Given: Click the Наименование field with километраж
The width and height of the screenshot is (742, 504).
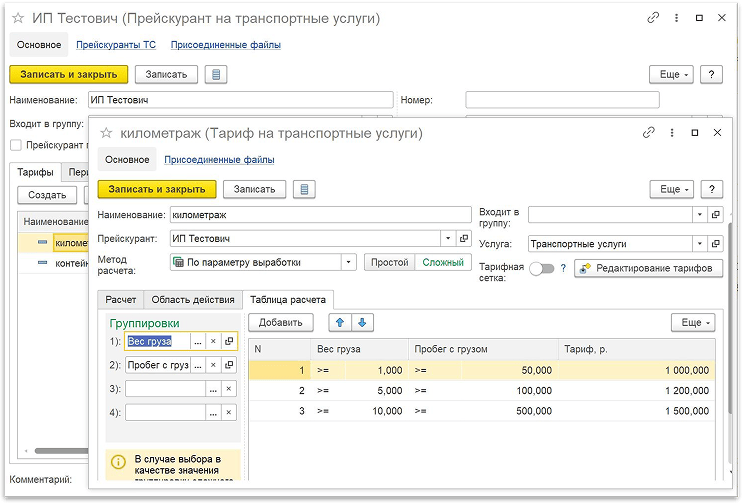Looking at the screenshot, I should [x=321, y=215].
